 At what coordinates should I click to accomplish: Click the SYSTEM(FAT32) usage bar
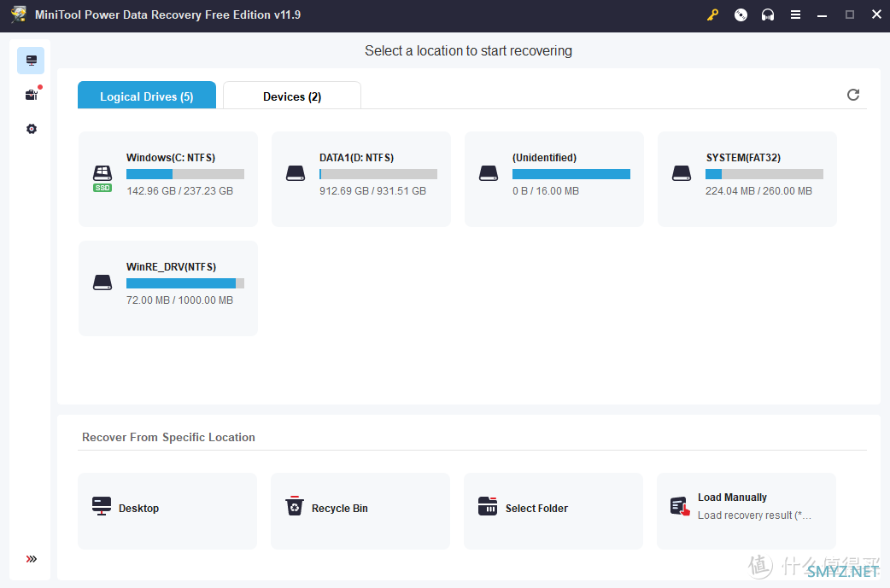(764, 174)
